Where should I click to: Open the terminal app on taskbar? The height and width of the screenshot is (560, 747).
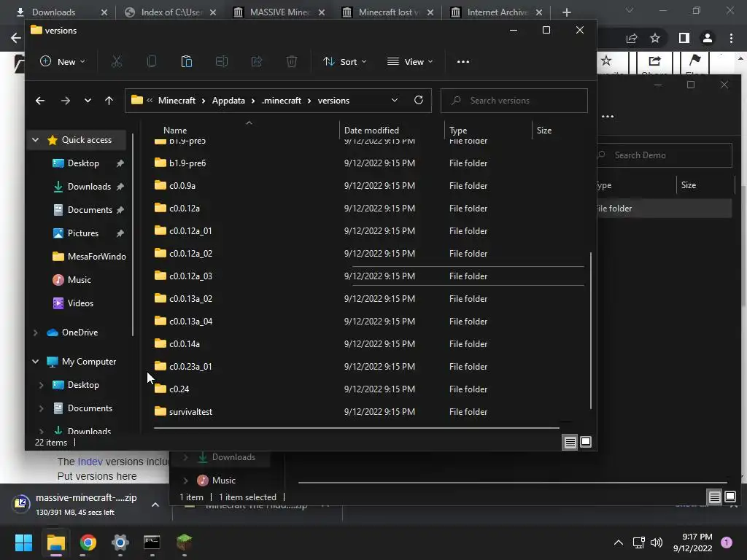(152, 542)
